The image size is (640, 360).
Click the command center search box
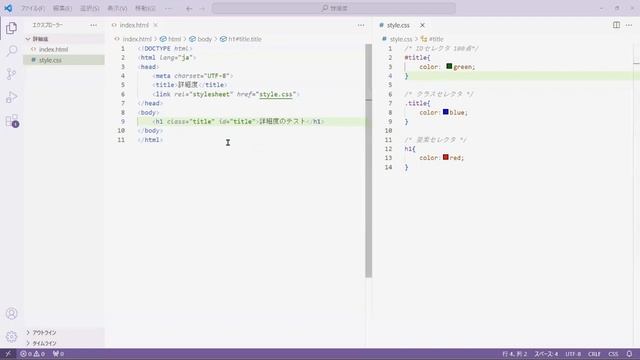coord(334,8)
